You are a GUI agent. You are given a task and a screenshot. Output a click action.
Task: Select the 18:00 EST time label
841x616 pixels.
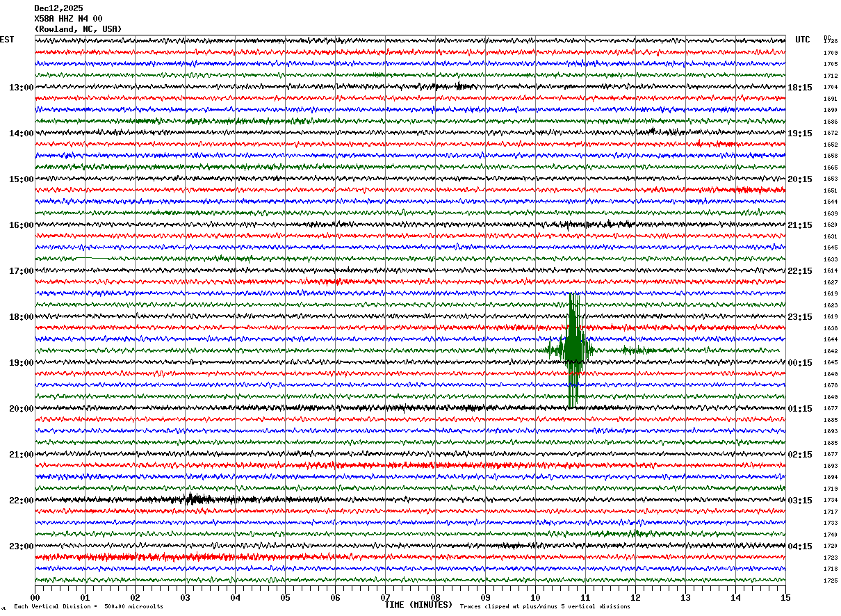[21, 317]
